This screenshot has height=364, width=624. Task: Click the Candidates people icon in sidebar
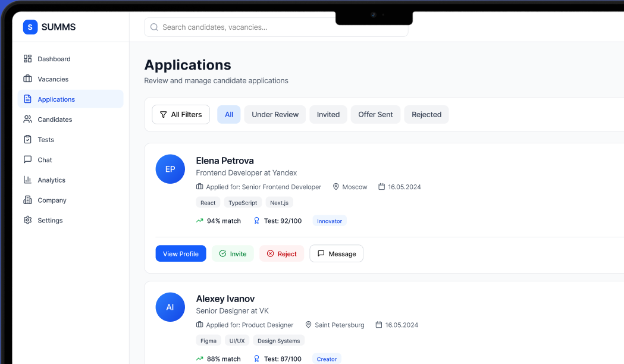point(27,120)
